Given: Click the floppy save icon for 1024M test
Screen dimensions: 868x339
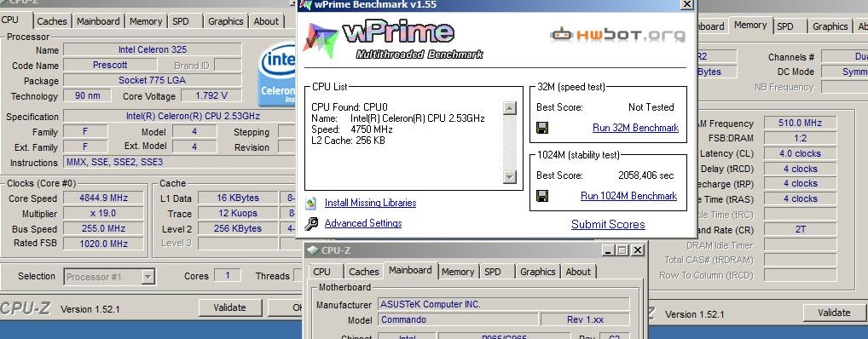Looking at the screenshot, I should [x=542, y=196].
